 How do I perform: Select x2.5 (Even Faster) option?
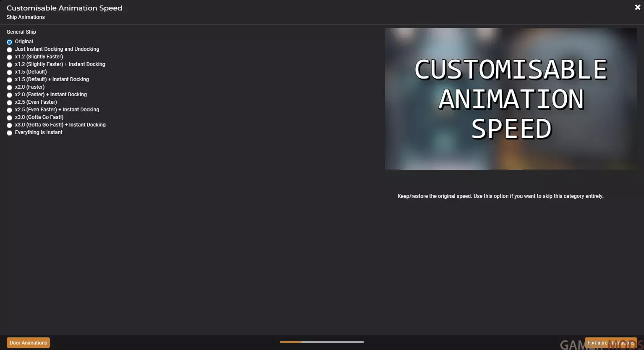point(9,103)
